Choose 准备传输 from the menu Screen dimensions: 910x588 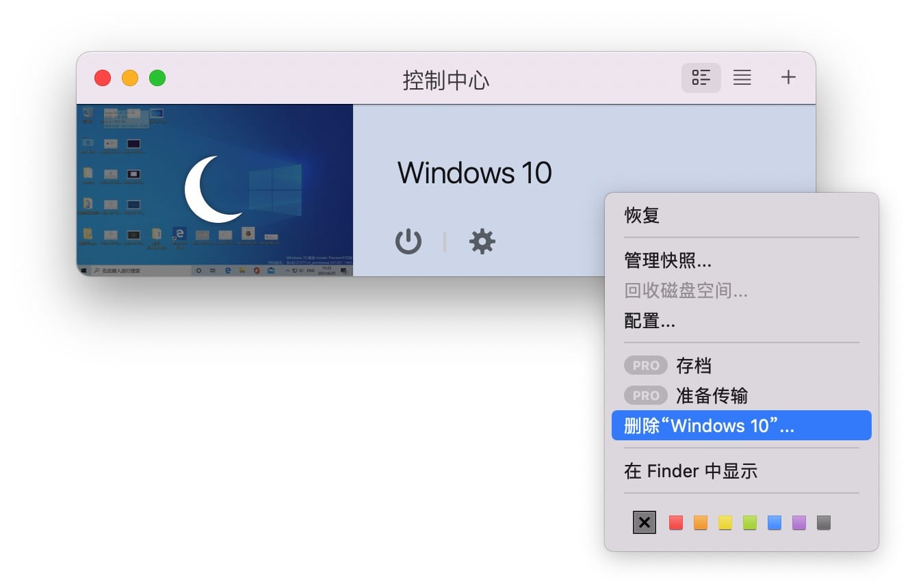[712, 396]
